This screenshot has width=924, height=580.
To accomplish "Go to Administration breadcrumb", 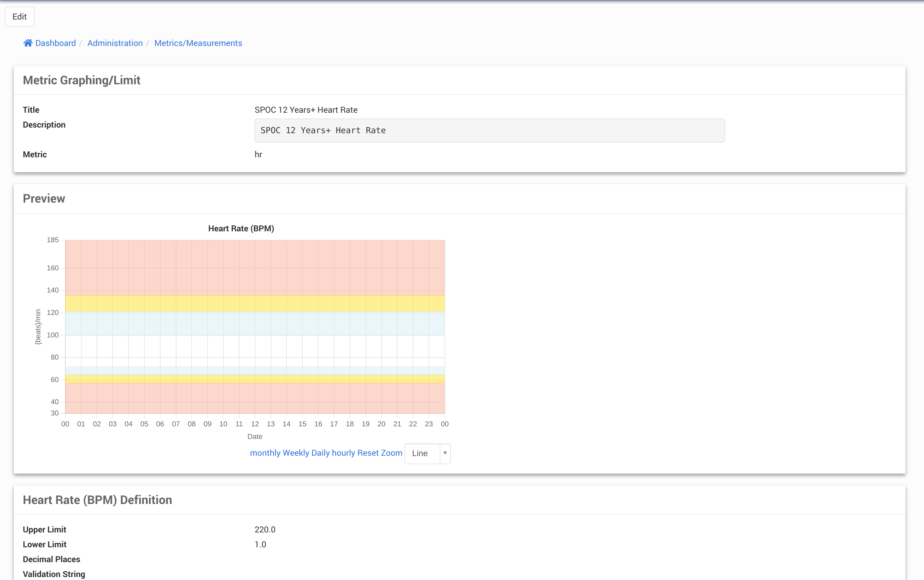I will pyautogui.click(x=115, y=43).
